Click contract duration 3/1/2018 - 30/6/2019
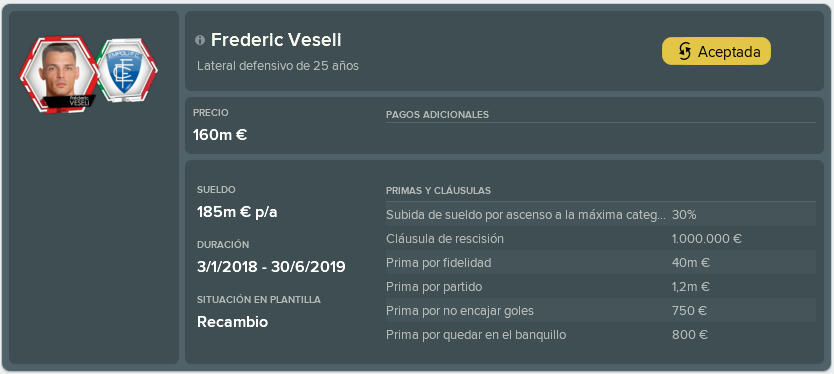The height and width of the screenshot is (374, 834). coord(271,267)
